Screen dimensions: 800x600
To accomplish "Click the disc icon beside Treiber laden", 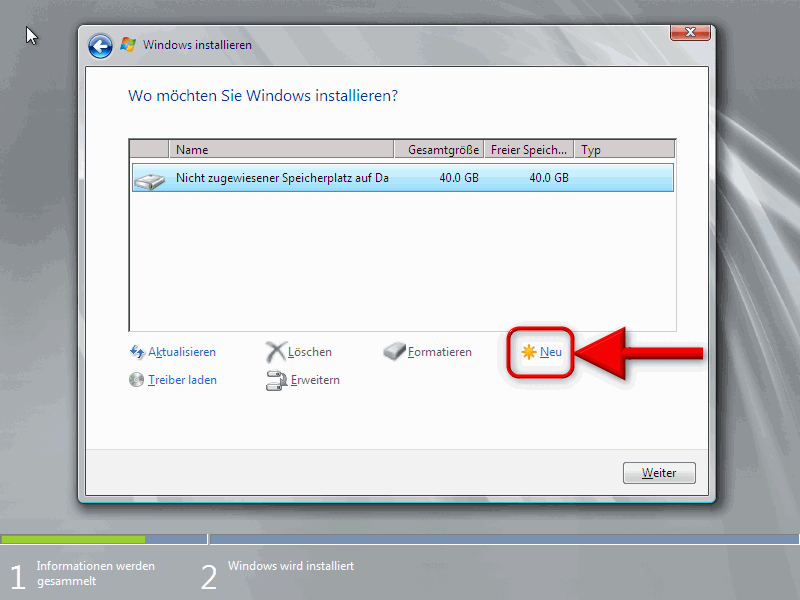I will tap(138, 380).
